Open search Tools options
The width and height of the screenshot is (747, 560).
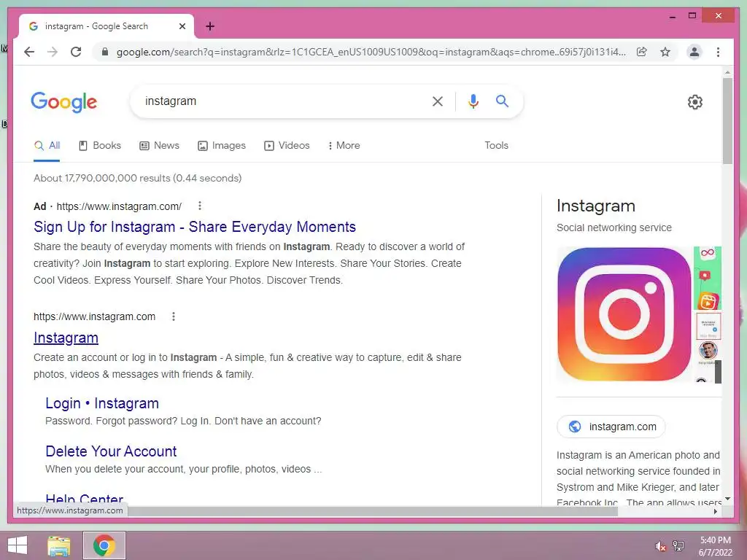[x=496, y=145]
